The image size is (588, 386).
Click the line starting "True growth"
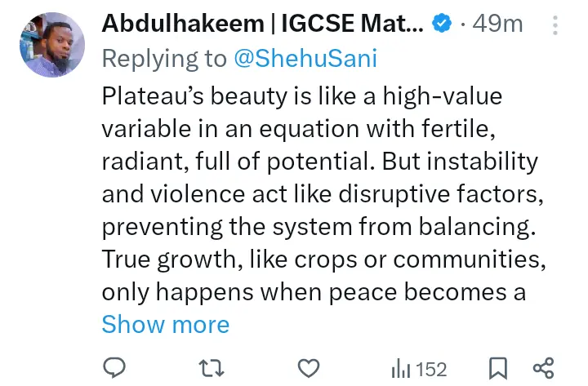(323, 260)
